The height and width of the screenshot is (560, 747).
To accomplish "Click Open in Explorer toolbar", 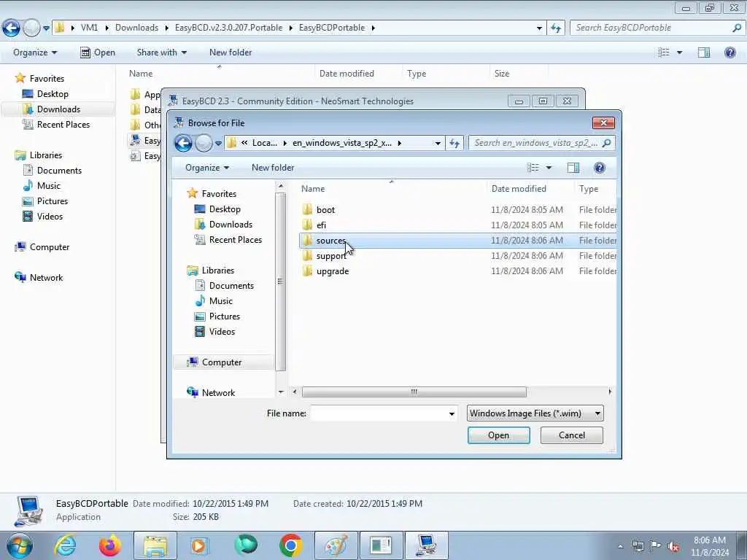I will 98,52.
